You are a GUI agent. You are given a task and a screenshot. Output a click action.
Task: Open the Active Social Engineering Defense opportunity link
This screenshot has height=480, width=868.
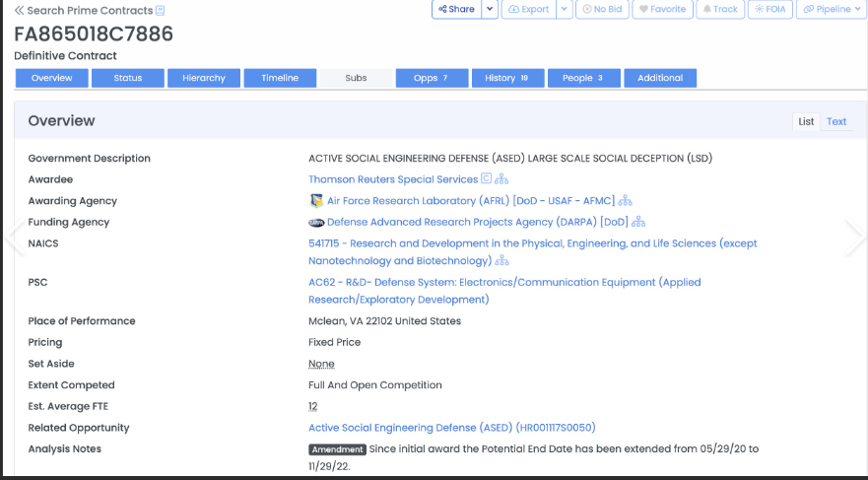click(451, 428)
